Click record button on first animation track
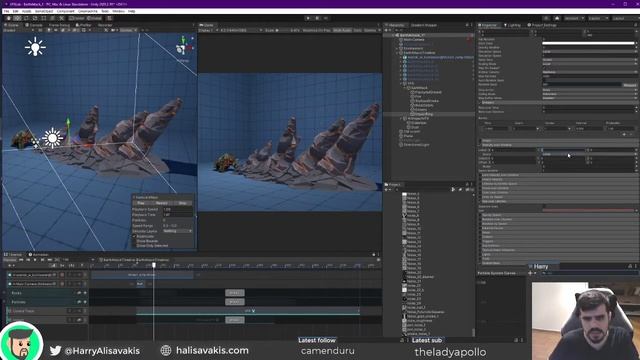The image size is (640, 360). point(62,275)
